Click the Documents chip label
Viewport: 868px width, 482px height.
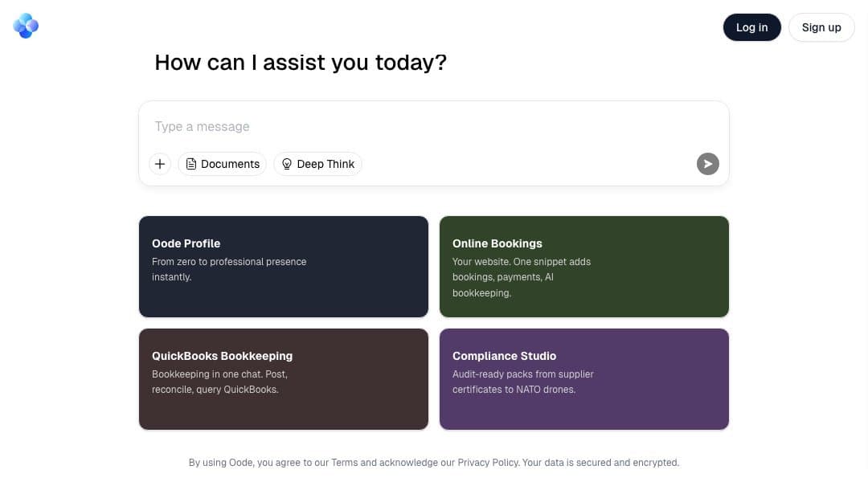[x=229, y=163]
